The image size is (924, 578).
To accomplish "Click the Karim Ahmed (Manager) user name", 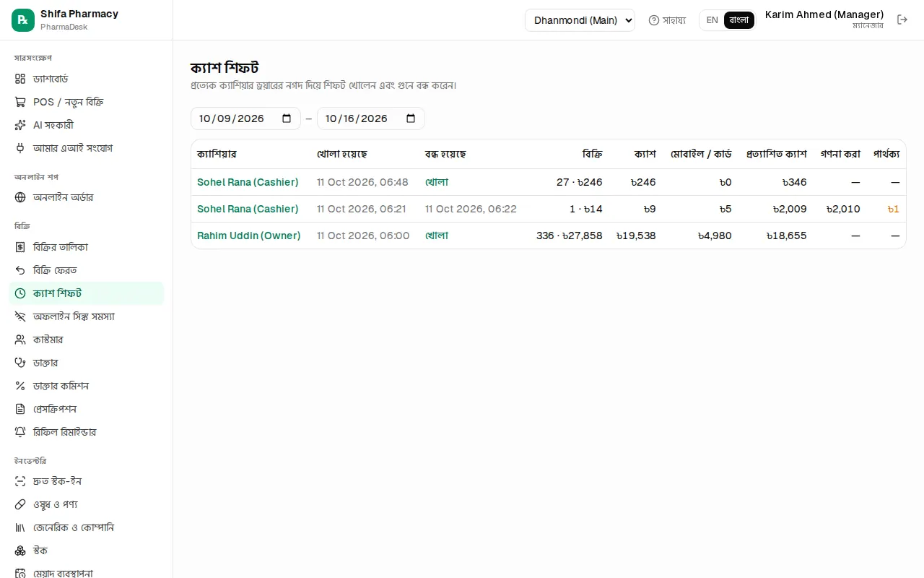I will (x=824, y=14).
